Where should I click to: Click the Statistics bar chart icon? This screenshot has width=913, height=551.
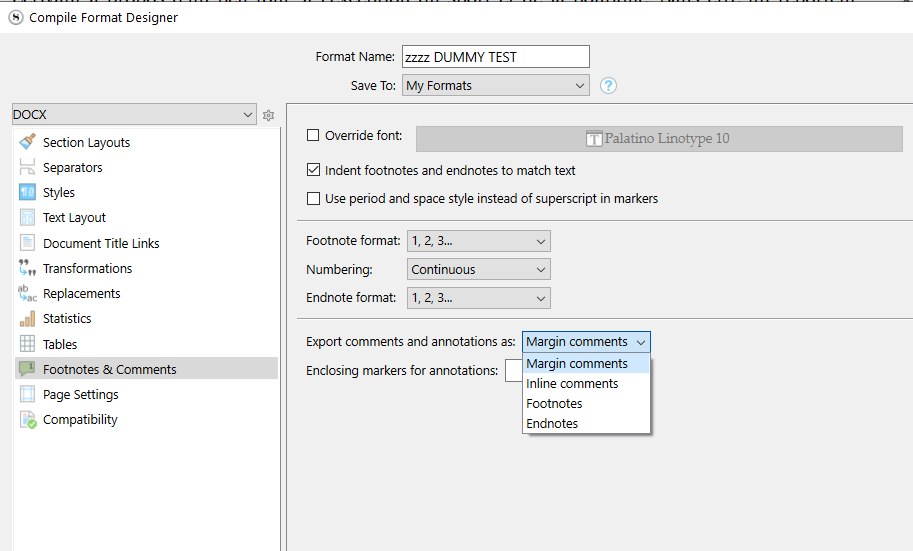(27, 319)
